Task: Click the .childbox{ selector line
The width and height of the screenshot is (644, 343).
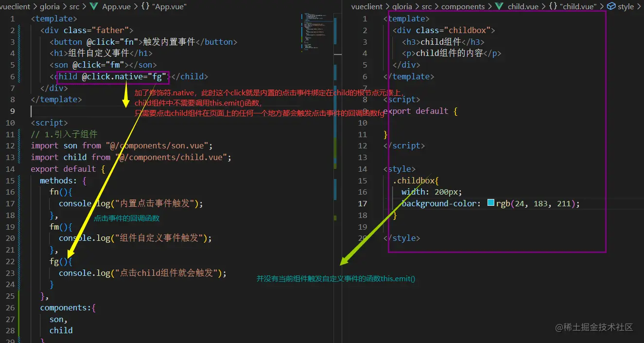Action: (x=416, y=181)
